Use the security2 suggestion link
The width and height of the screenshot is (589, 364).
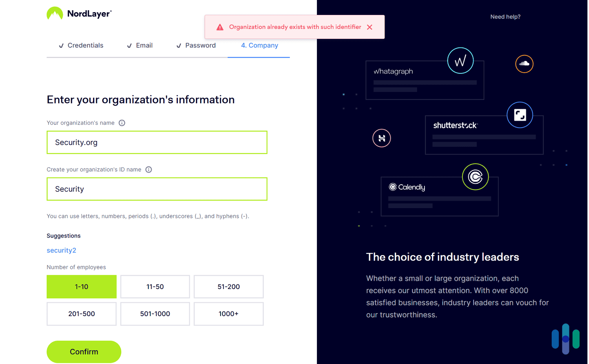[62, 251]
